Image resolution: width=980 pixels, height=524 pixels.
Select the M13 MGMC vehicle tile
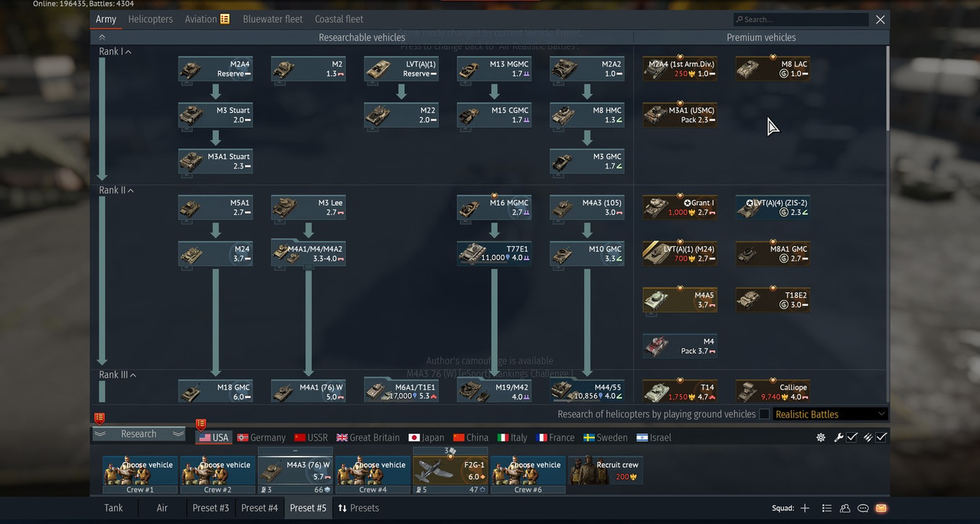click(495, 69)
